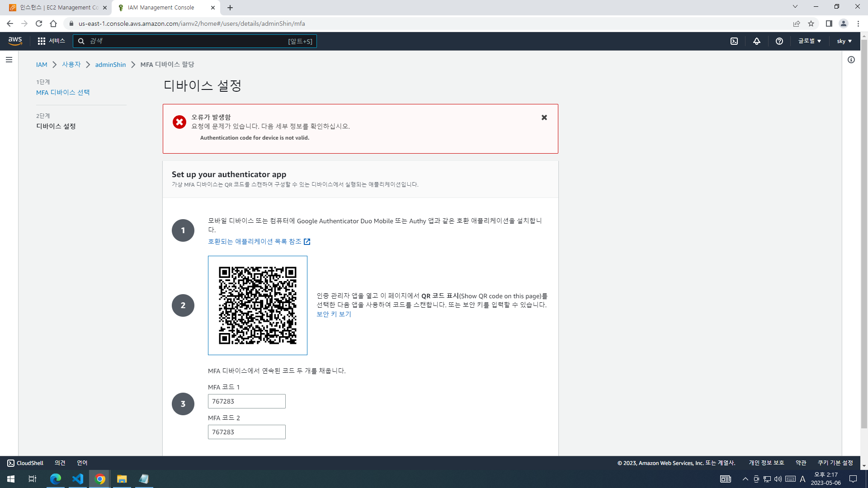Go to step 1 MFA 디바이스 선택
Screen dimensions: 868x488
click(x=63, y=93)
